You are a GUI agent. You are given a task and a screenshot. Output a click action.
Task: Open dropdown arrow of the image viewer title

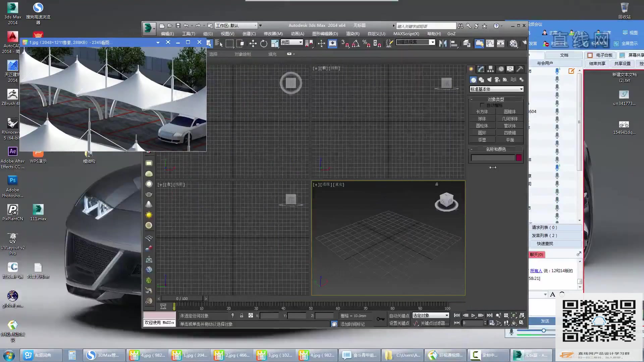coord(158,42)
